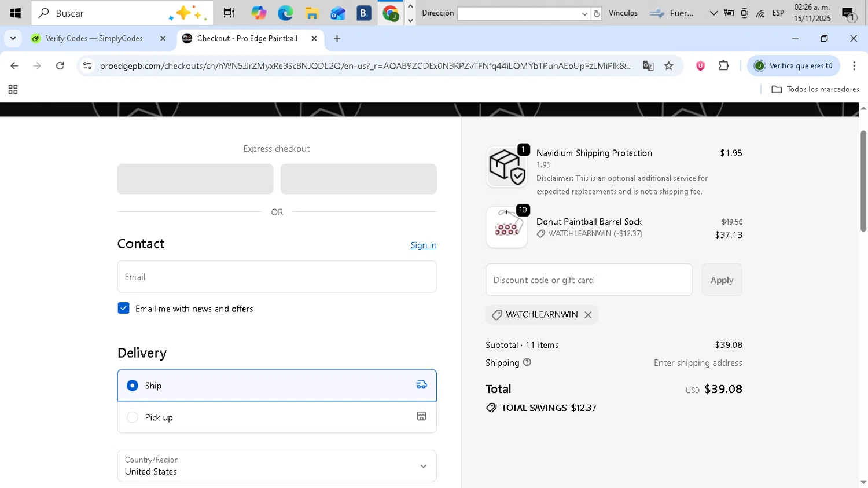
Task: Open File Explorer from the taskbar
Action: (312, 13)
